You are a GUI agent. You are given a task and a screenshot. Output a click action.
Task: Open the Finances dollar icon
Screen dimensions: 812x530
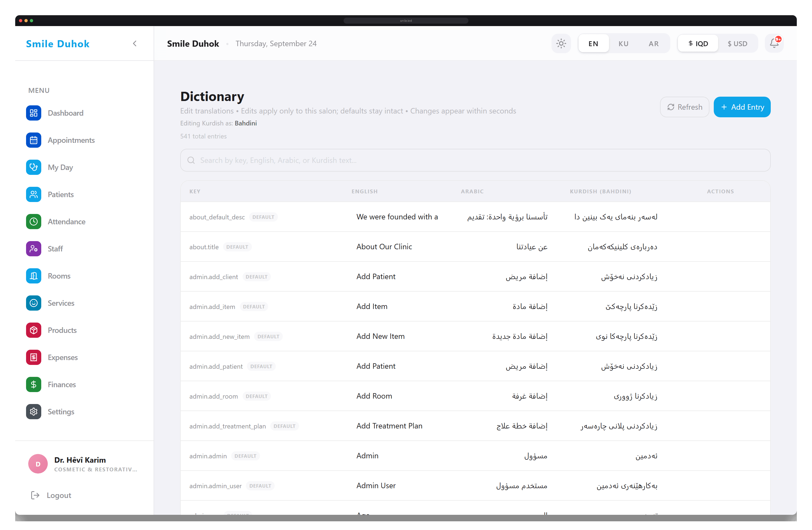pyautogui.click(x=33, y=385)
